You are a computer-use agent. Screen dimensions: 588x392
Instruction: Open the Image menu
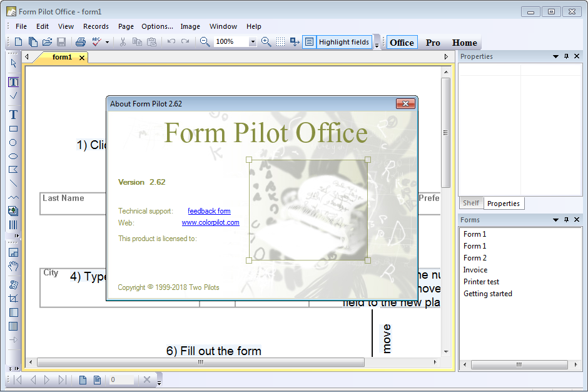tap(190, 26)
